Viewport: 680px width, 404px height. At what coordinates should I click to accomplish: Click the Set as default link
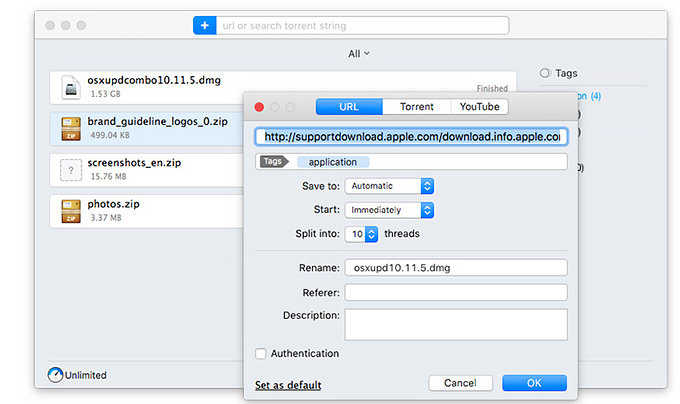point(288,385)
